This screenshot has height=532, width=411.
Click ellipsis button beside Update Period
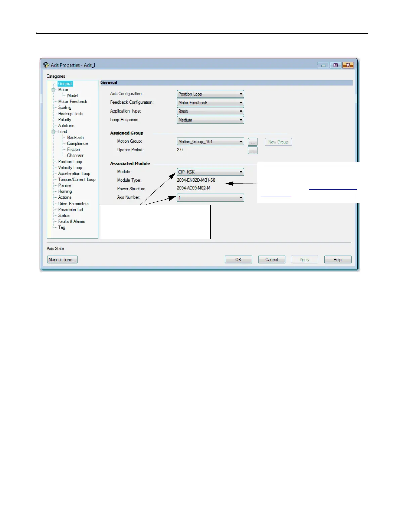pyautogui.click(x=253, y=150)
